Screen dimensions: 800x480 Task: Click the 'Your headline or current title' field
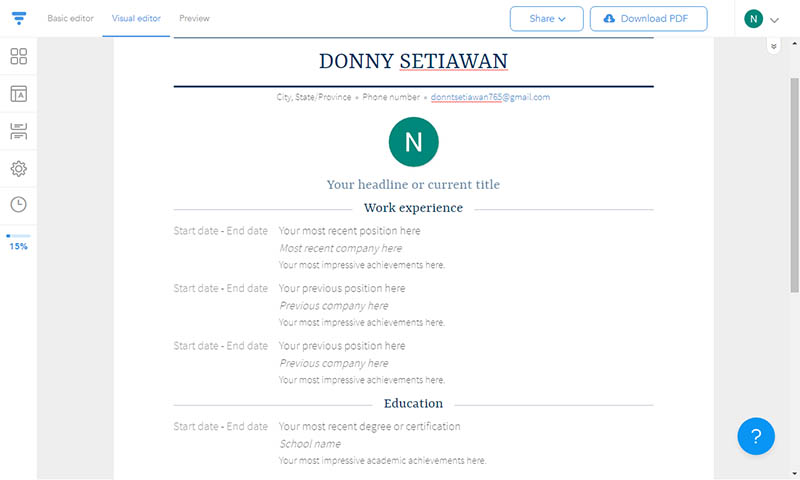pos(413,184)
